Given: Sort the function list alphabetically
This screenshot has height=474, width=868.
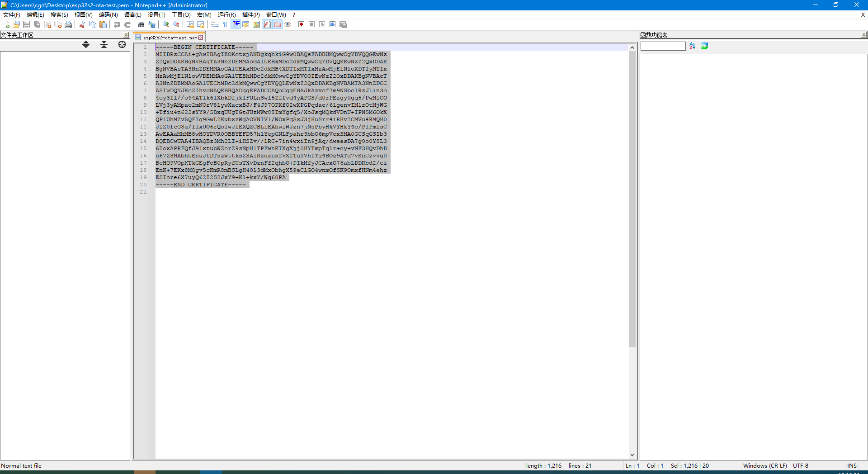Looking at the screenshot, I should pos(692,46).
